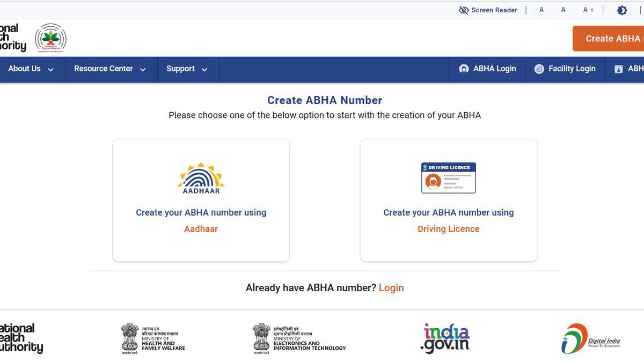Image resolution: width=644 pixels, height=362 pixels.
Task: Reset font size with A
Action: point(563,10)
